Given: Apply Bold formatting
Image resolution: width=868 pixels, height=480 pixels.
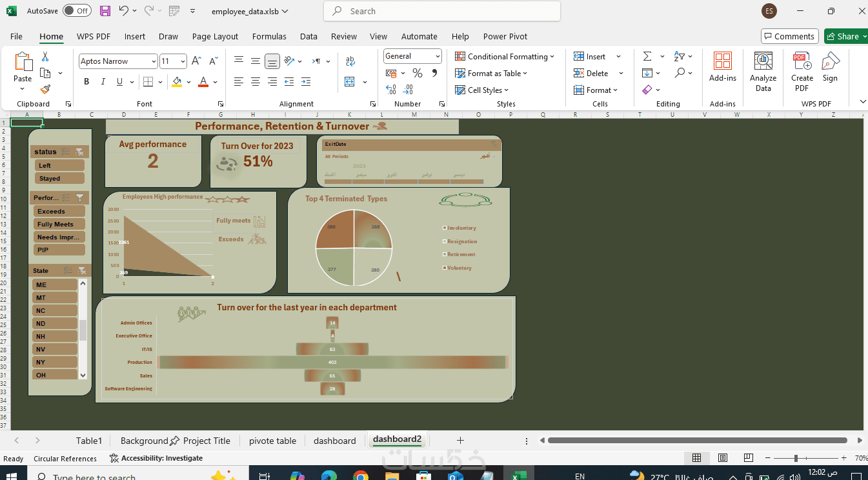Looking at the screenshot, I should pyautogui.click(x=86, y=82).
